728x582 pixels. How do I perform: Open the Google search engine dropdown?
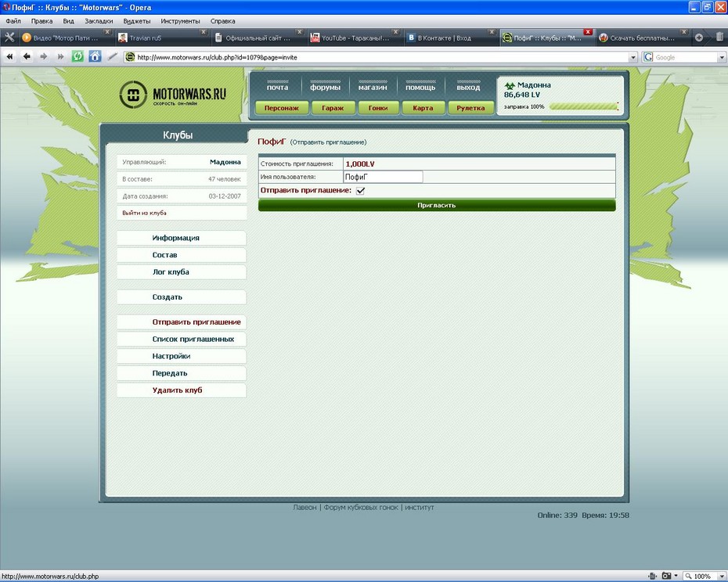(x=722, y=57)
